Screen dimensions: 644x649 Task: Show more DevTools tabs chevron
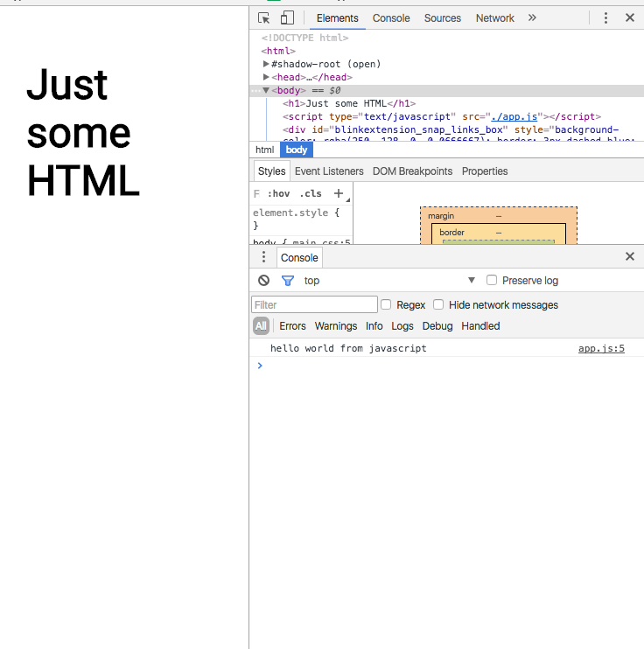[532, 17]
